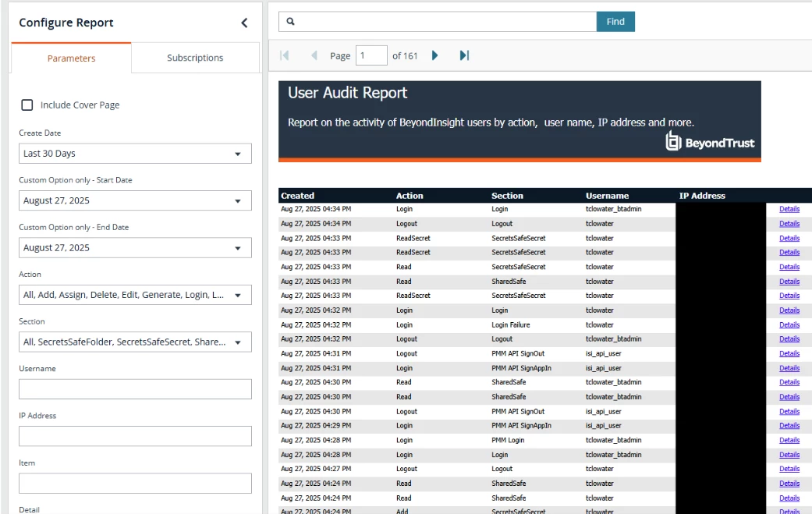This screenshot has width=812, height=514.
Task: Open Create Date dropdown (Last 30 Days)
Action: pyautogui.click(x=135, y=154)
